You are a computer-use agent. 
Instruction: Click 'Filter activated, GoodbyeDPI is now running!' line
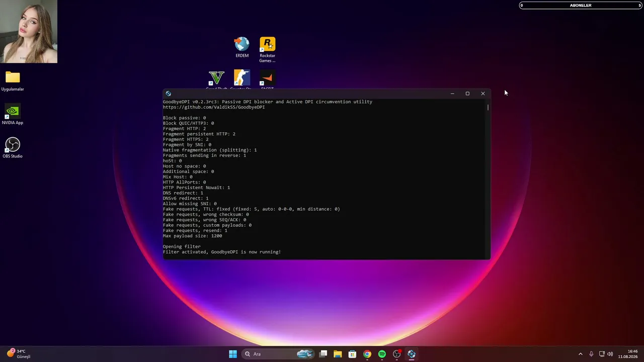tap(222, 252)
